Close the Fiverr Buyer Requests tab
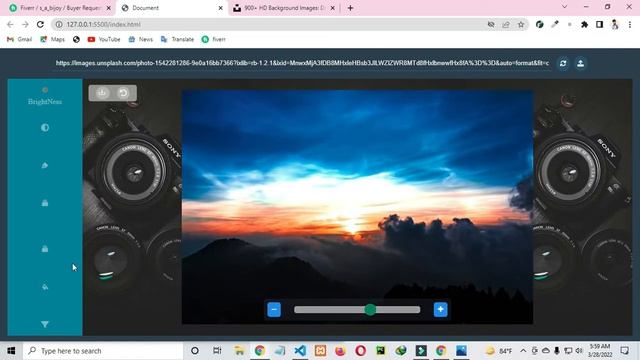Screen dimensions: 640x360 pos(109,8)
